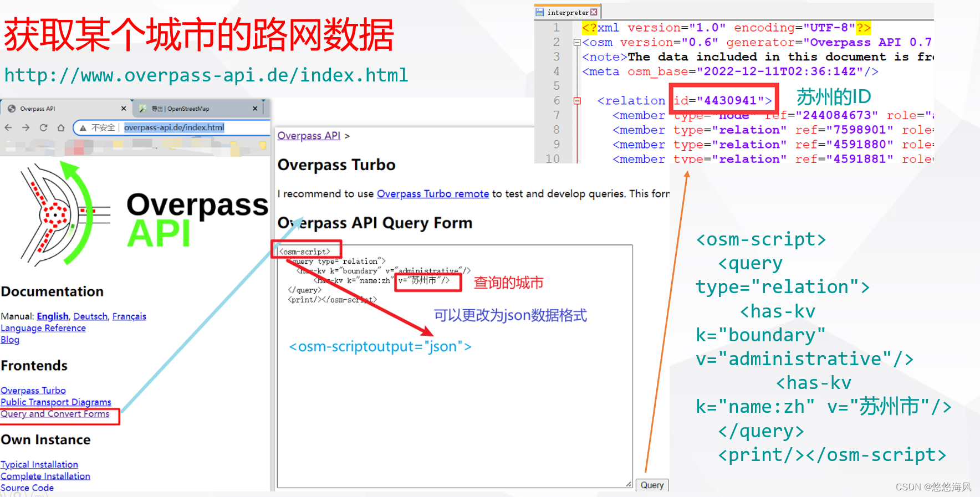
Task: Click the Documentation heading
Action: [52, 291]
